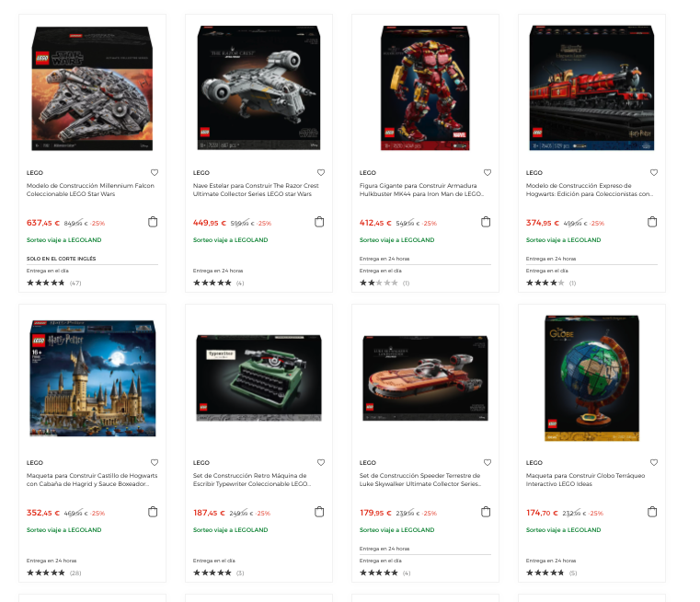Add Hulkbuster figure to shopping bag

(486, 222)
